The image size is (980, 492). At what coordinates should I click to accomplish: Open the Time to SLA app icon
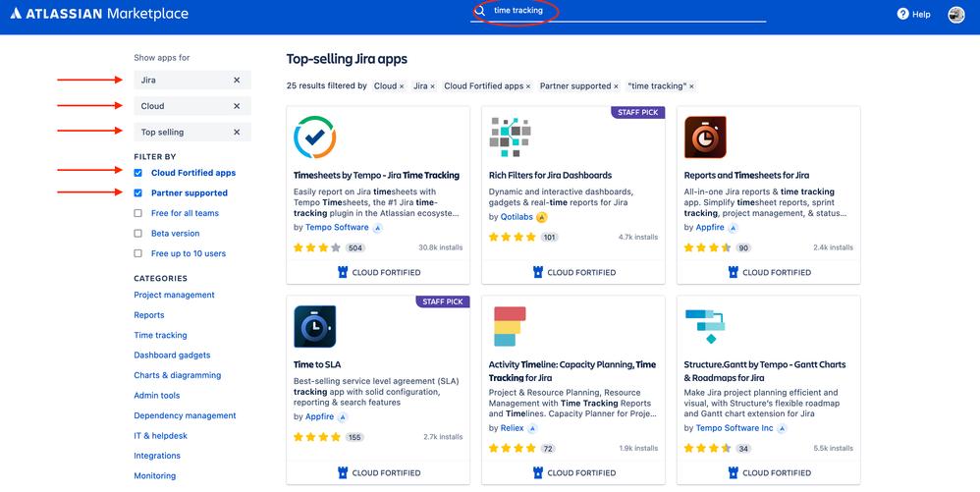[315, 326]
